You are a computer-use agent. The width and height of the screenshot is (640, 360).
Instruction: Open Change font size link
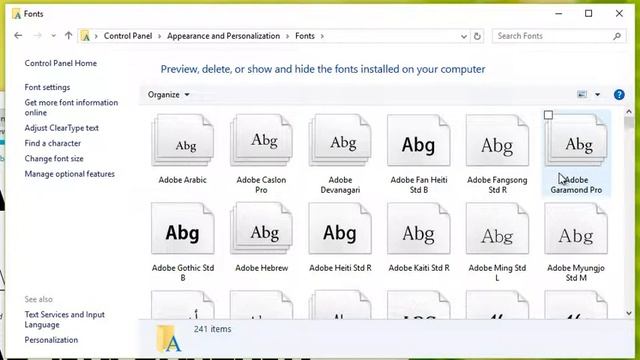click(x=53, y=159)
